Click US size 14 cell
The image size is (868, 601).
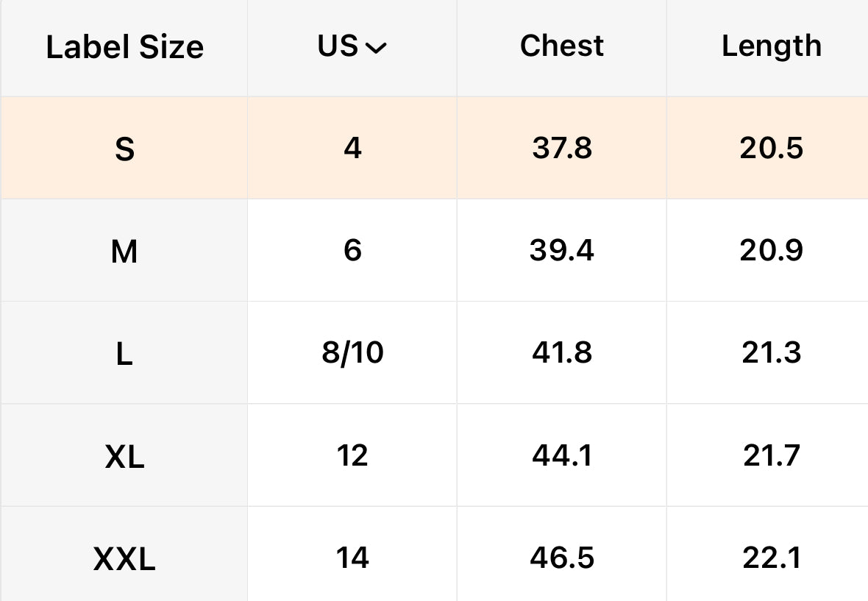352,559
